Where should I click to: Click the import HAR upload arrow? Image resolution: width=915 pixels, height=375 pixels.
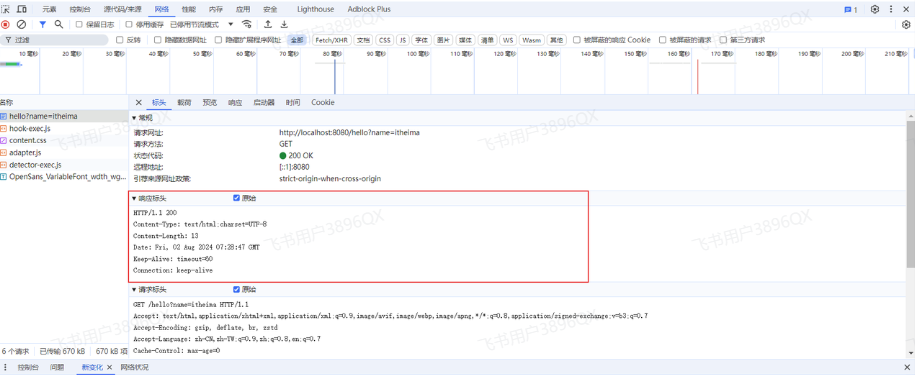tap(268, 24)
